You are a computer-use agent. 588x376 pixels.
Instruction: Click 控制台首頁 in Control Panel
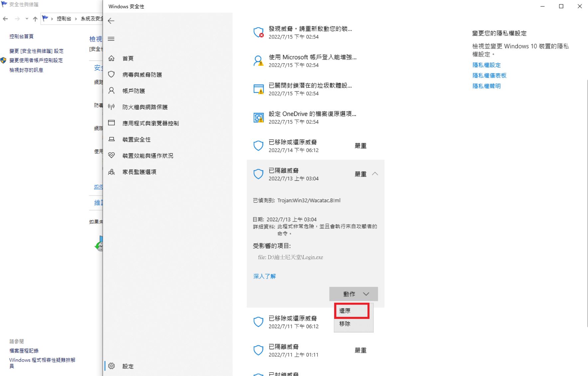pos(21,36)
